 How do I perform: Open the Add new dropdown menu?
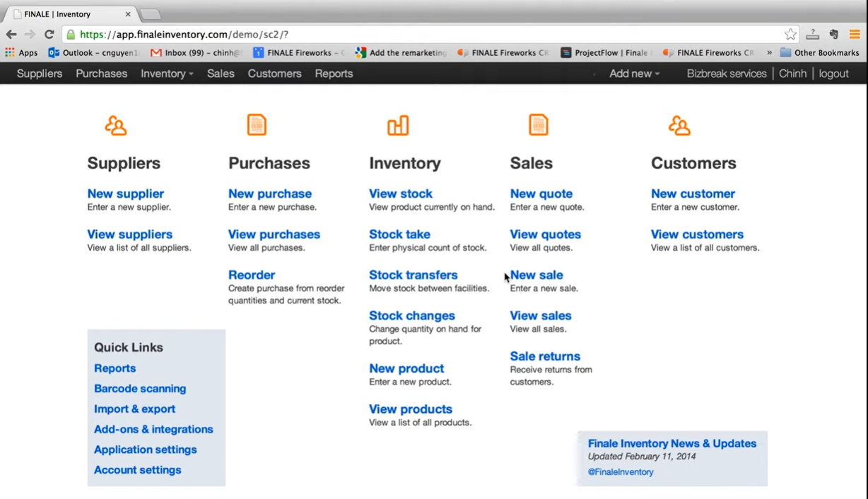pos(634,74)
